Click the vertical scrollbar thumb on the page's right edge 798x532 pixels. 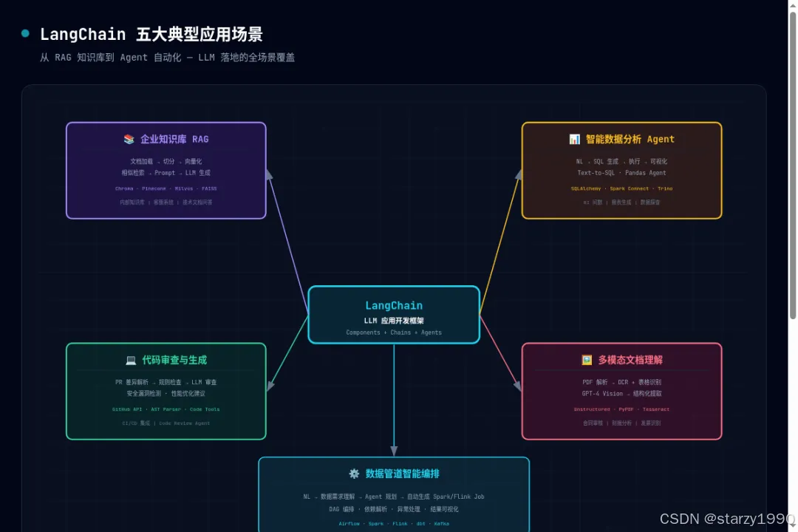792,166
